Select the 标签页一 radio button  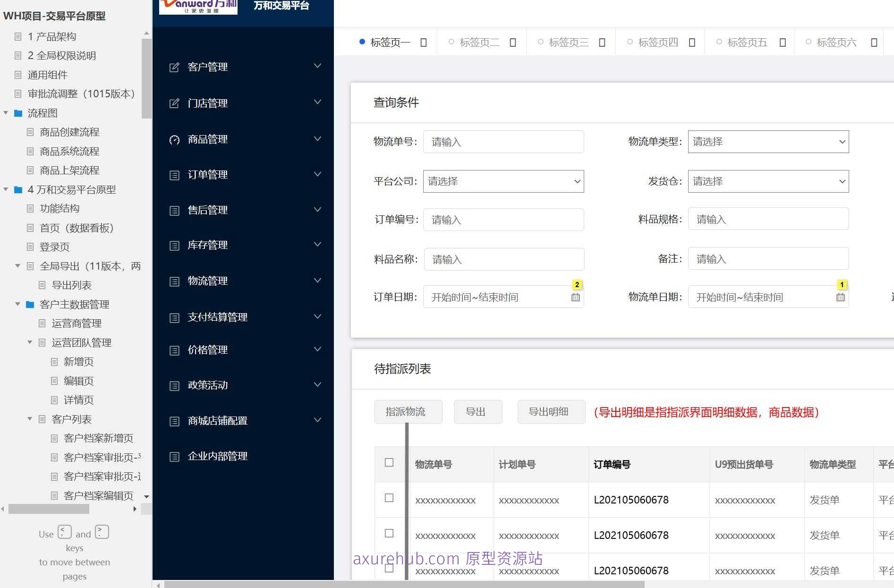tap(362, 42)
